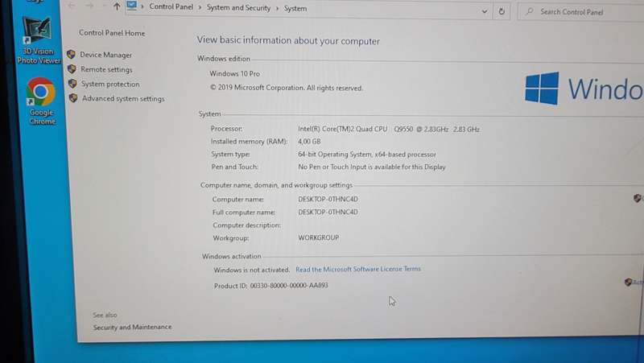Click the computer icon in the address bar

(131, 6)
